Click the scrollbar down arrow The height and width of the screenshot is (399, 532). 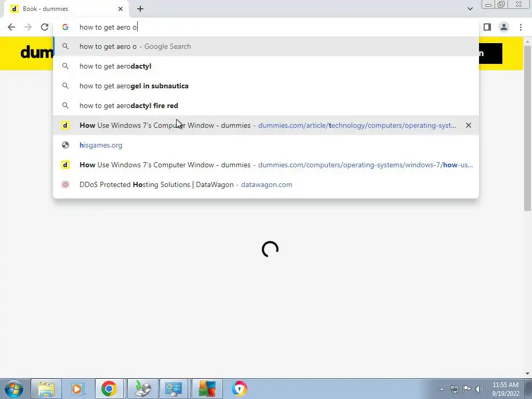(x=527, y=374)
